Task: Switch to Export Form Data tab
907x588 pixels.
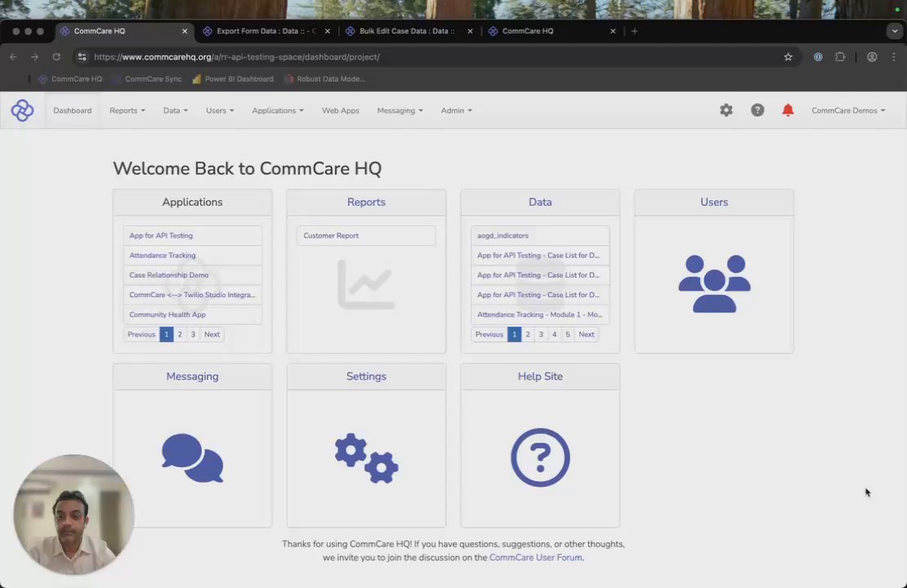Action: pos(266,31)
